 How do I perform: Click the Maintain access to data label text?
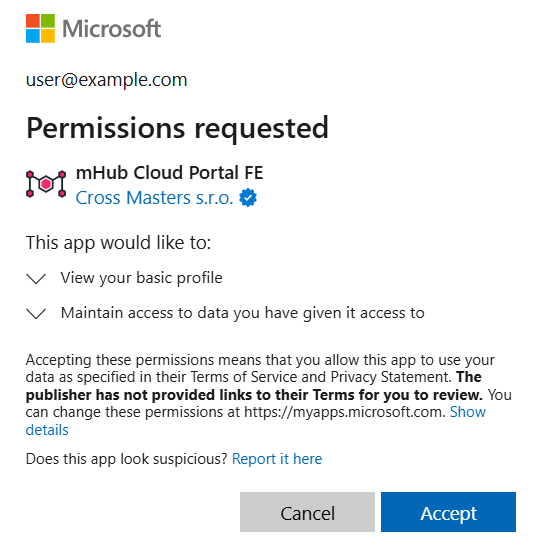[243, 313]
